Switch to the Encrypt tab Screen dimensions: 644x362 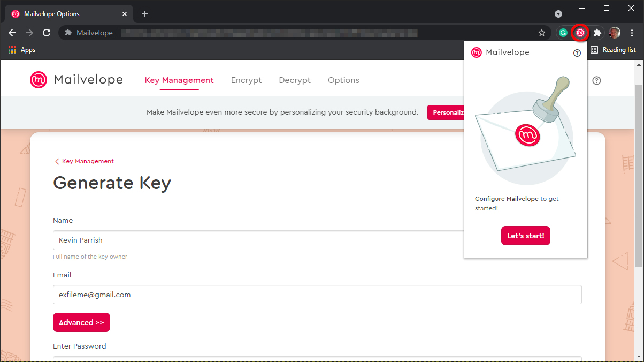click(247, 80)
